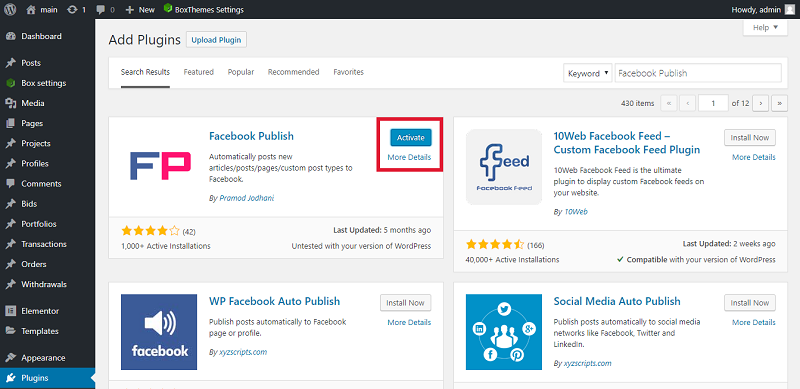Screen dimensions: 800x389
Task: Open the Keyword search type dropdown
Action: pyautogui.click(x=588, y=73)
